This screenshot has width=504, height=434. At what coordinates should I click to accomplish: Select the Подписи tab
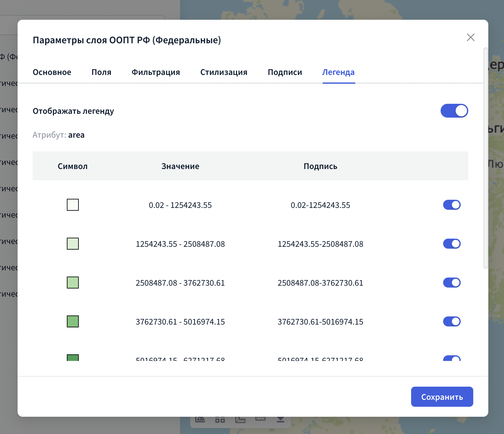285,72
